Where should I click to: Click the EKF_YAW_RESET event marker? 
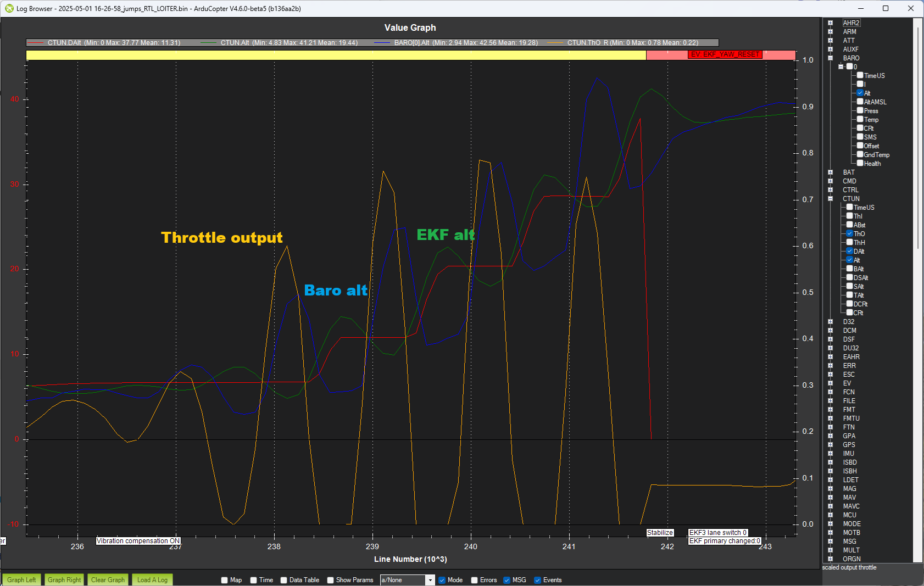[x=725, y=54]
